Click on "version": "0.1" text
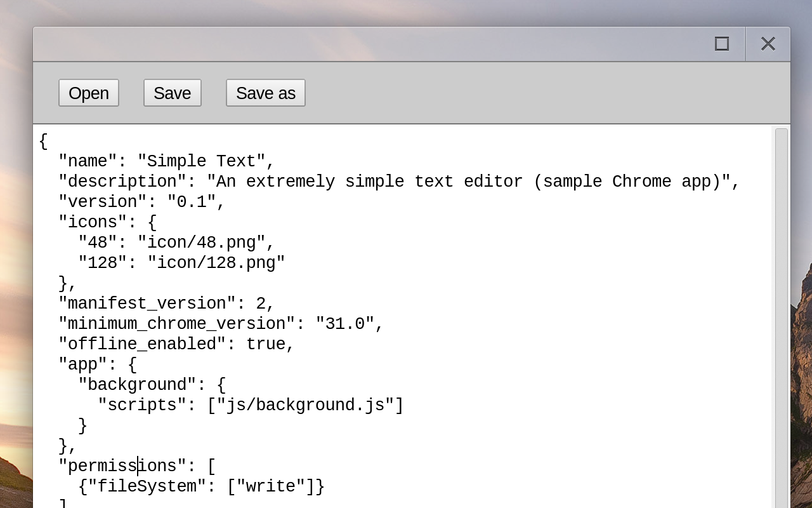 (142, 202)
